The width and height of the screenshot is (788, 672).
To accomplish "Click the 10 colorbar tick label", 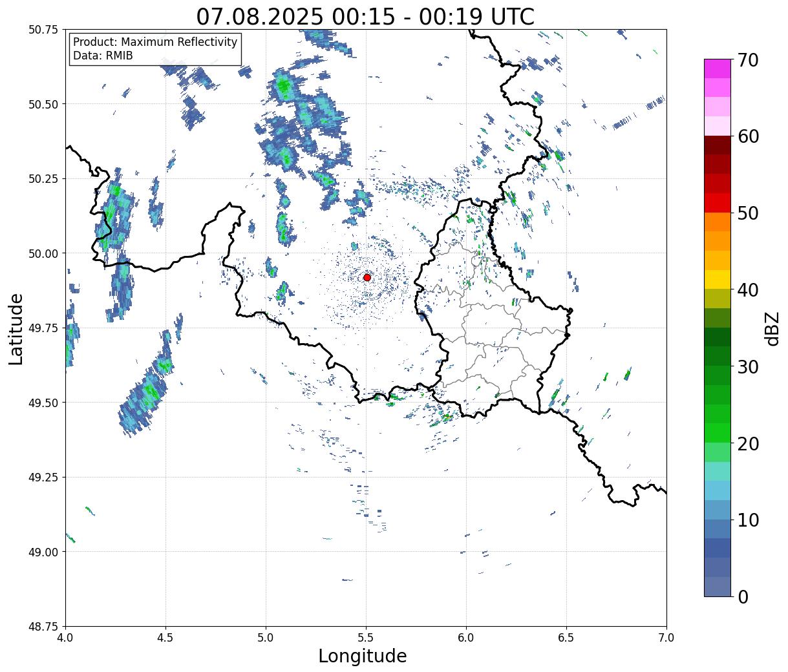I will pos(748,520).
